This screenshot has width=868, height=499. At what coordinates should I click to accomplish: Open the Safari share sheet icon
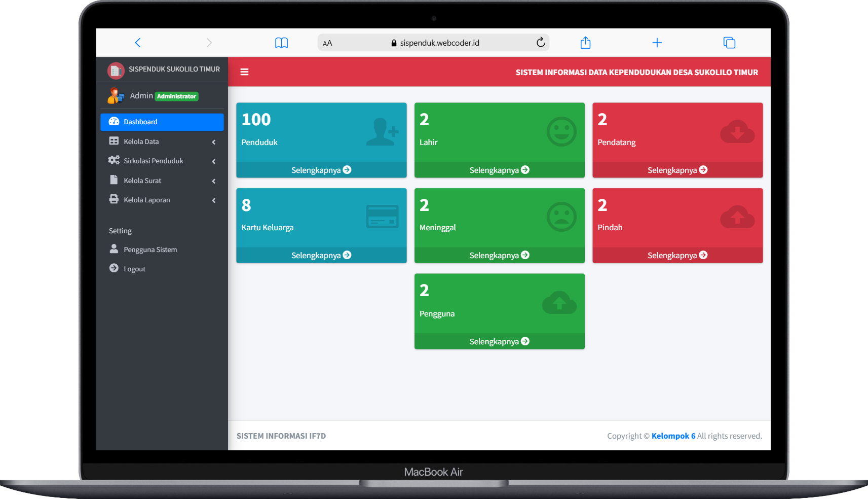tap(585, 43)
